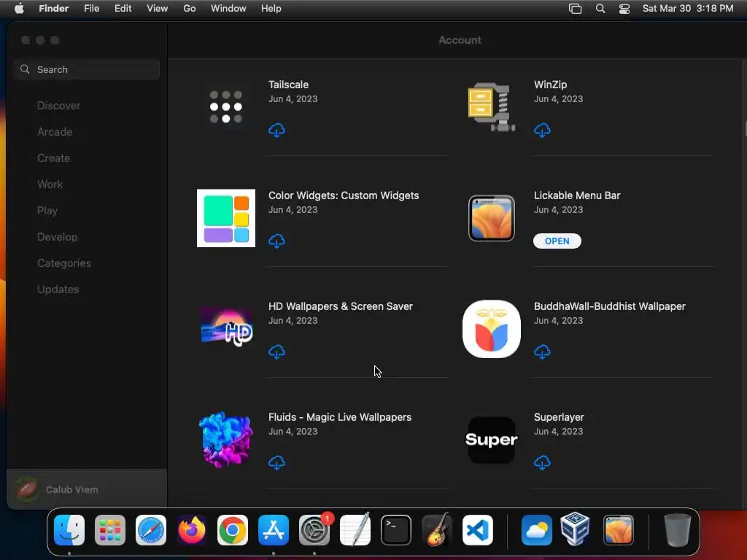The height and width of the screenshot is (560, 747).
Task: Download BuddhaWall-Buddhist Wallpaper cloud icon
Action: (542, 352)
